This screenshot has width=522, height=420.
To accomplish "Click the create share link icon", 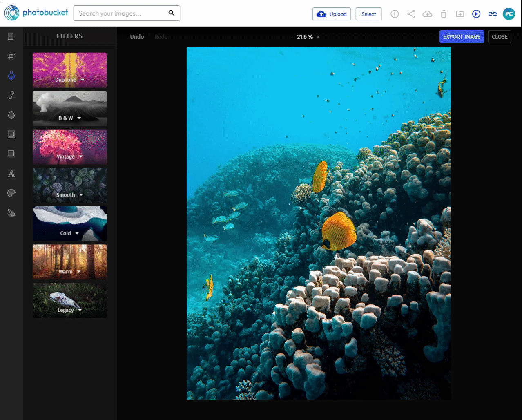I will [493, 14].
